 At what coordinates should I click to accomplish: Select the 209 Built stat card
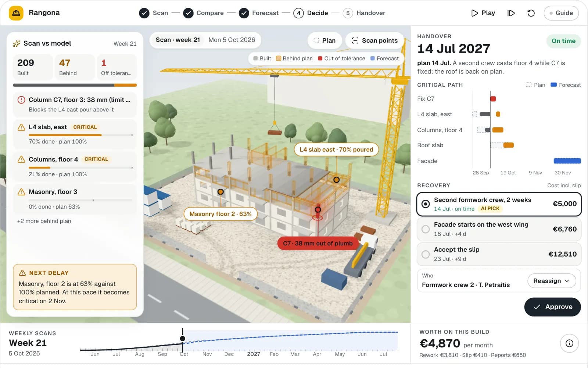coord(33,67)
